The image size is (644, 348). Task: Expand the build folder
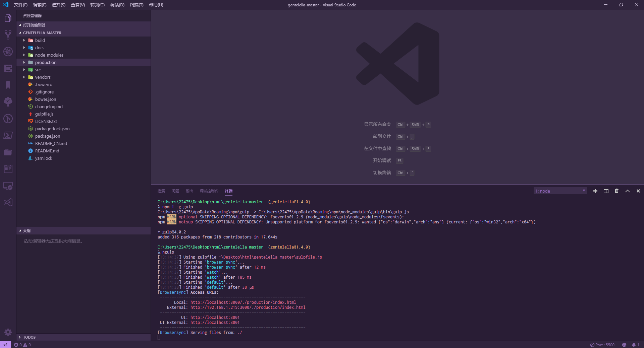pos(84,40)
